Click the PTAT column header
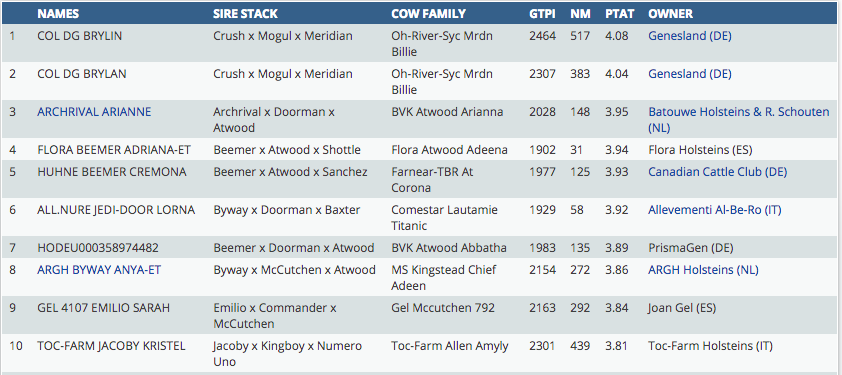 click(x=620, y=14)
